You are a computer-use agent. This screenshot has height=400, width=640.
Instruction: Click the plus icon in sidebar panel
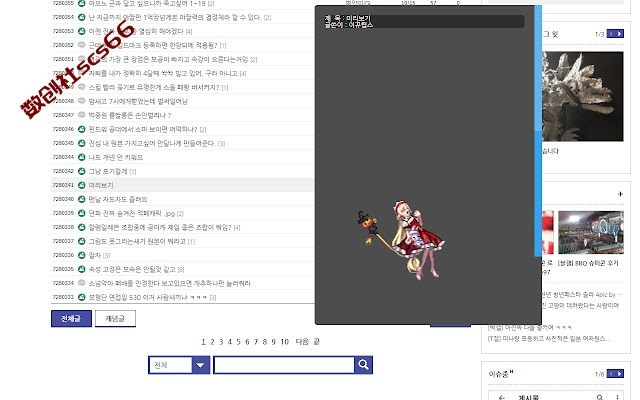pyautogui.click(x=620, y=194)
